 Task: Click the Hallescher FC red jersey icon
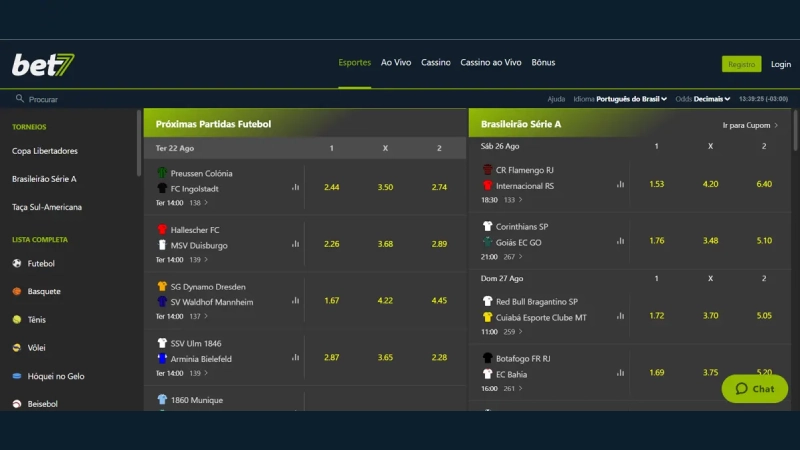pos(162,229)
